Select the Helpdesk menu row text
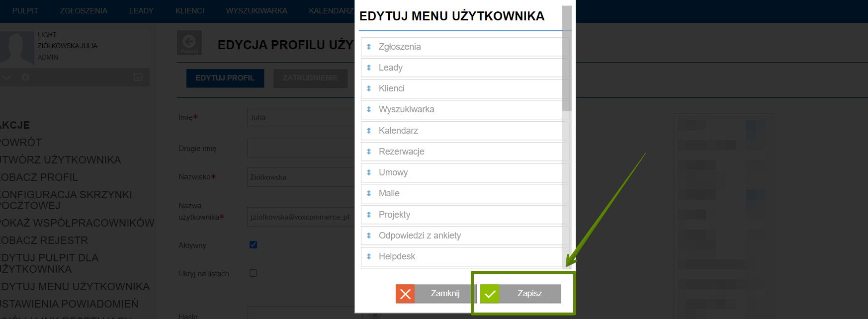The image size is (868, 319). [x=397, y=256]
